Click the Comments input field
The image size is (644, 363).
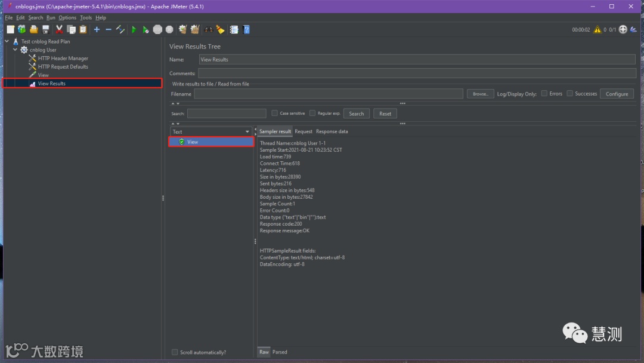pos(417,73)
